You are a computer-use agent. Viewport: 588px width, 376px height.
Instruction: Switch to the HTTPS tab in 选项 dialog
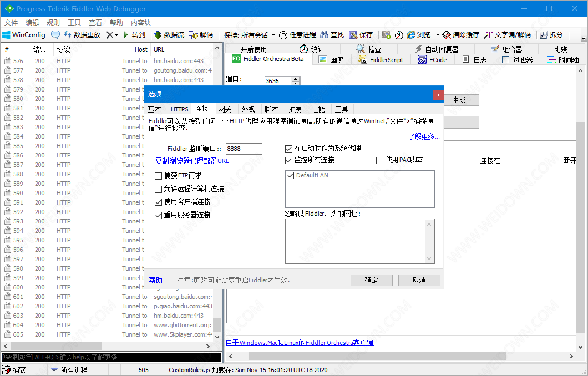point(179,109)
